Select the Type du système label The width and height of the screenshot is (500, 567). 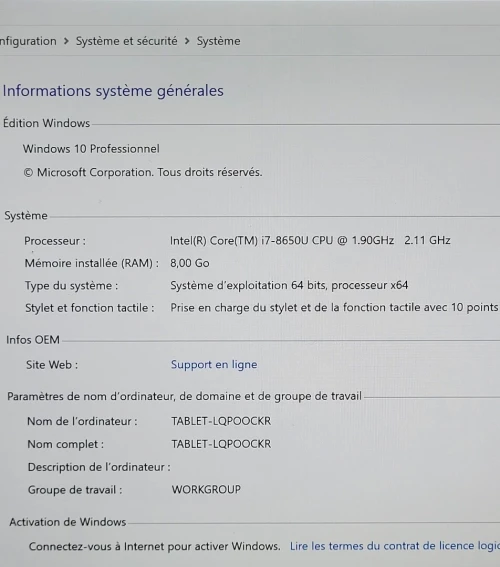pos(71,286)
